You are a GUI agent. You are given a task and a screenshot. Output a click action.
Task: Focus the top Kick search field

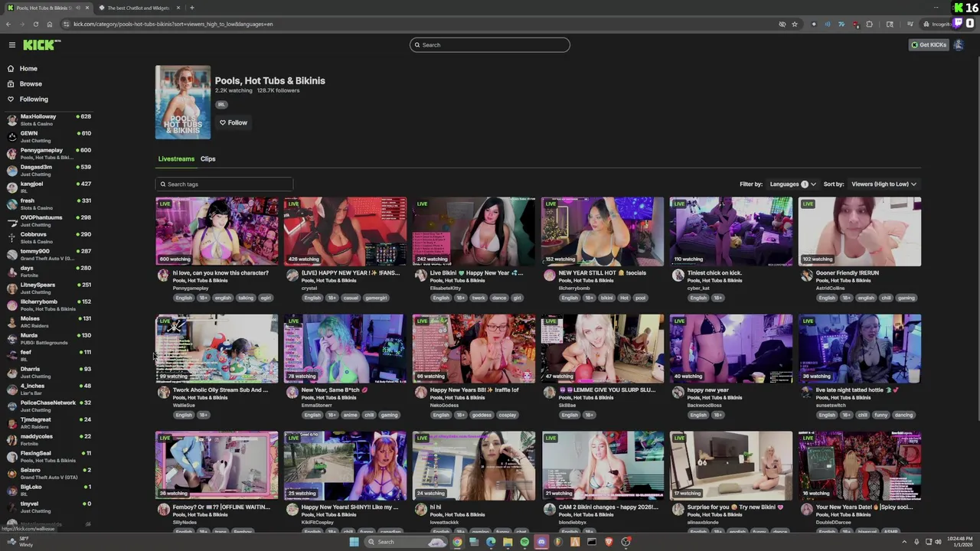pos(490,45)
